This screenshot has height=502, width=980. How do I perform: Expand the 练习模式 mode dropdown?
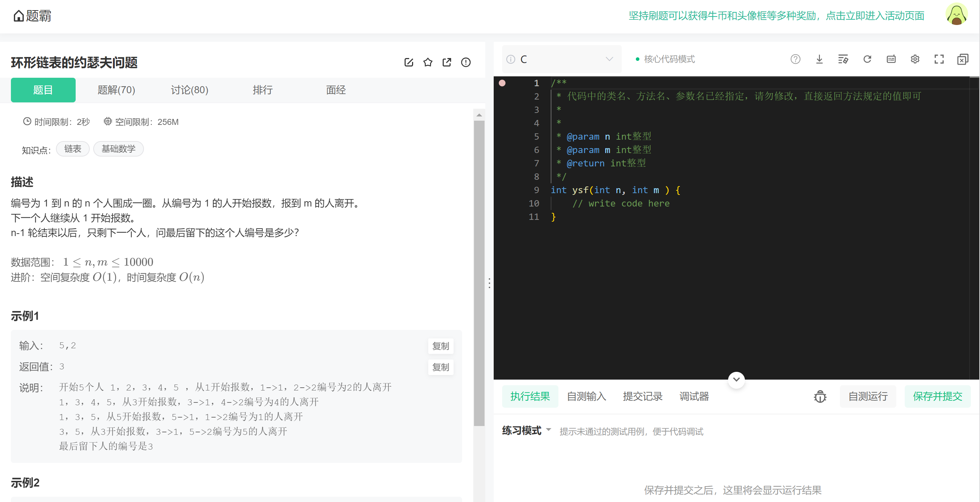pos(548,430)
